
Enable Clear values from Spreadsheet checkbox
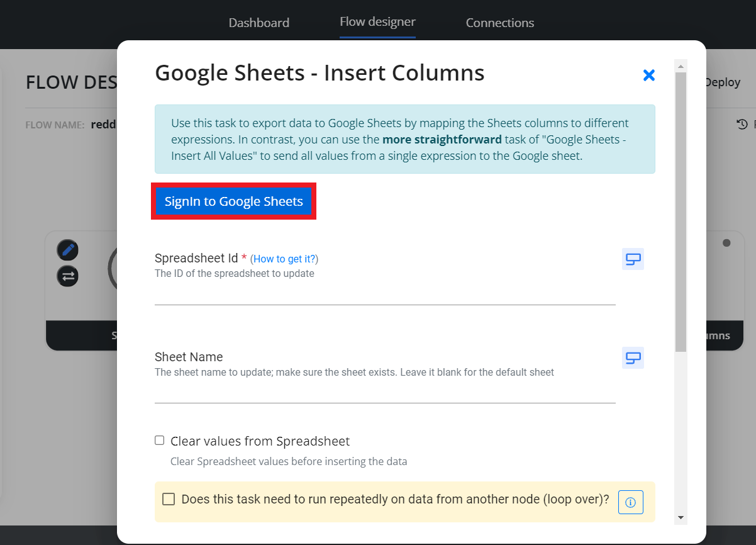(x=160, y=441)
